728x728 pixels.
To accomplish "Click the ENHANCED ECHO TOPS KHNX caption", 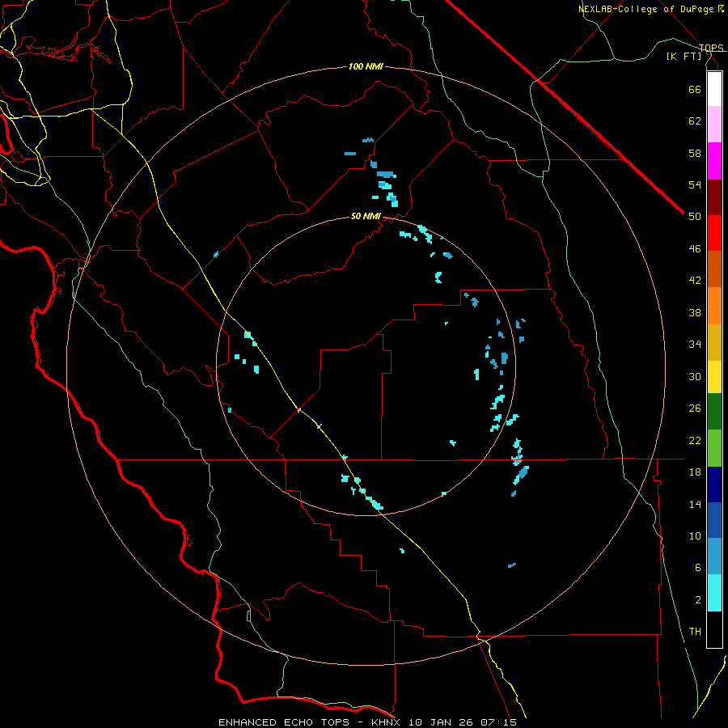I will [367, 722].
